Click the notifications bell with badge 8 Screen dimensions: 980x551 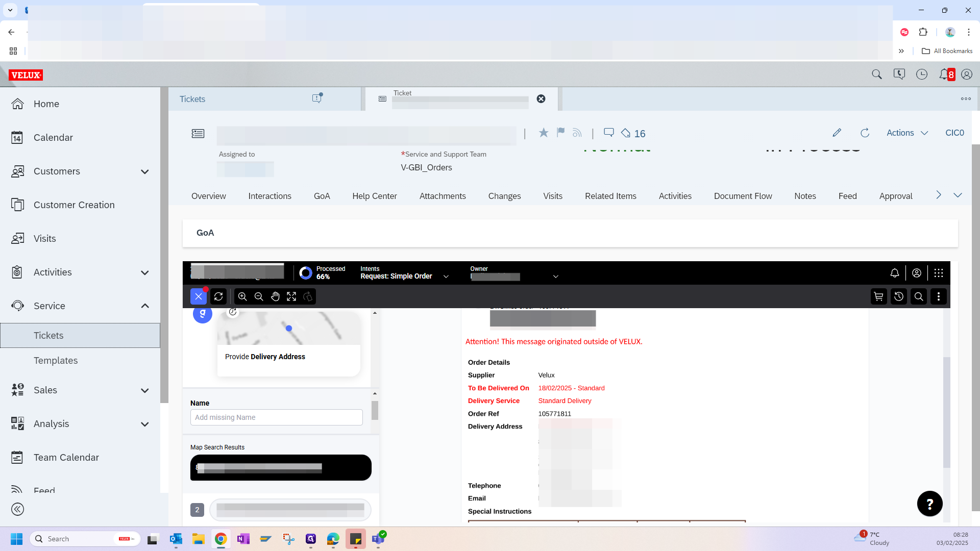coord(946,74)
